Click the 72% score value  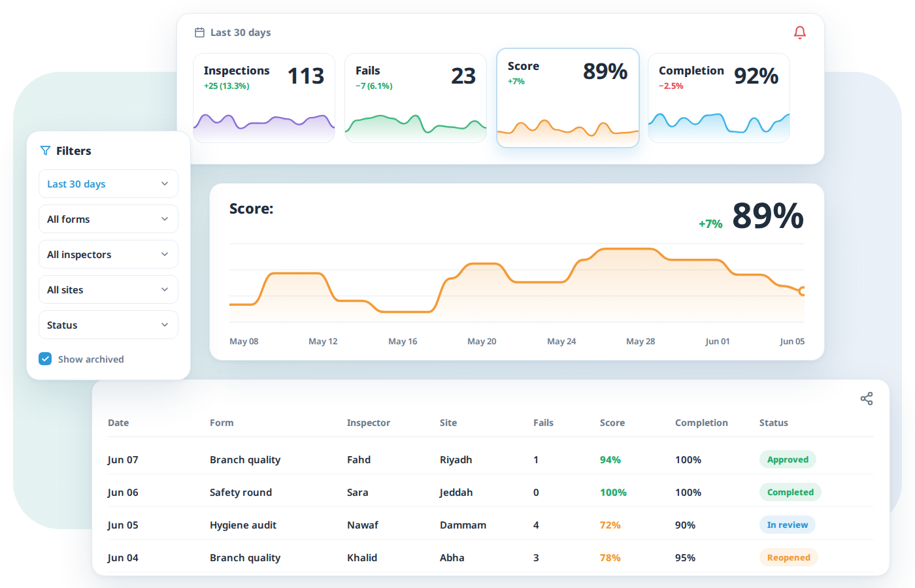pos(610,525)
